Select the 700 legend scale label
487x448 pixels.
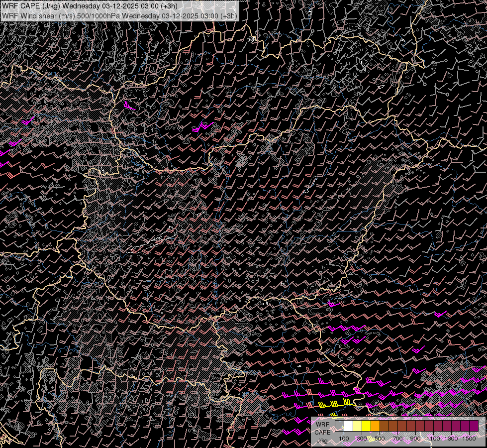[397, 439]
